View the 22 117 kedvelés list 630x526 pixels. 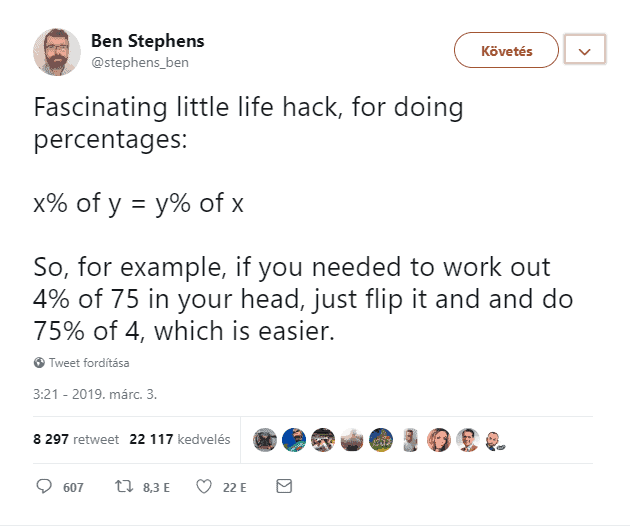point(180,439)
